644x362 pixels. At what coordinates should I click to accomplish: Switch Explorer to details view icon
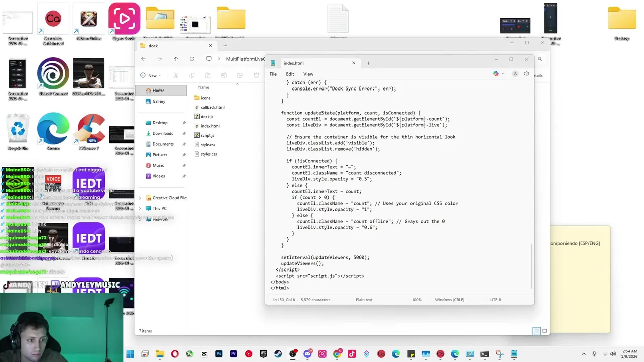pos(537,331)
